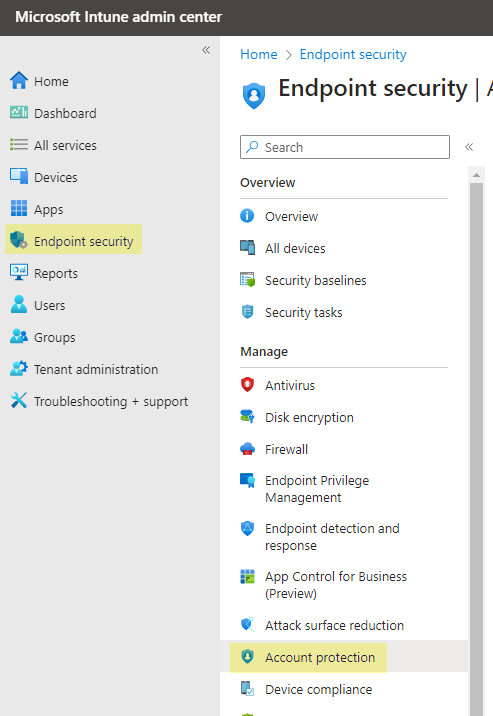
Task: Click the Home house icon in sidebar
Action: [x=19, y=81]
